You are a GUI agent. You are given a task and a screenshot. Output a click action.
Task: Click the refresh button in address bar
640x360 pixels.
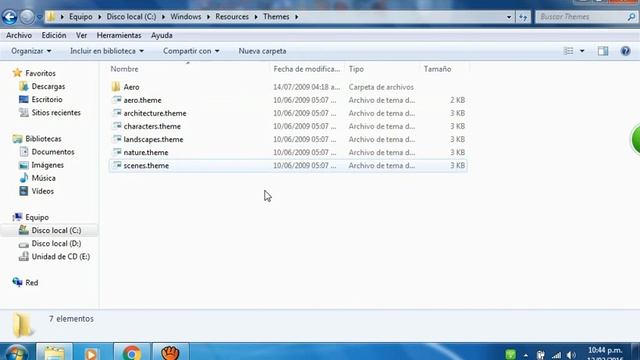pyautogui.click(x=523, y=17)
